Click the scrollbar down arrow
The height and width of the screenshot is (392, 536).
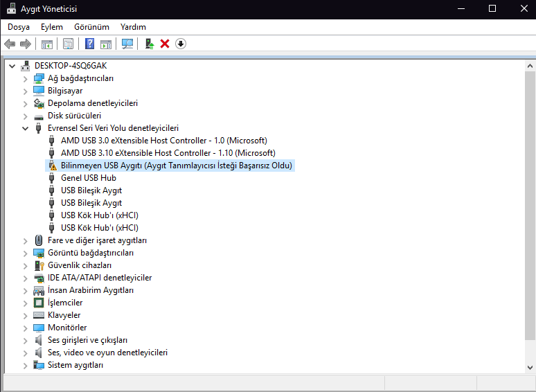[x=530, y=368]
